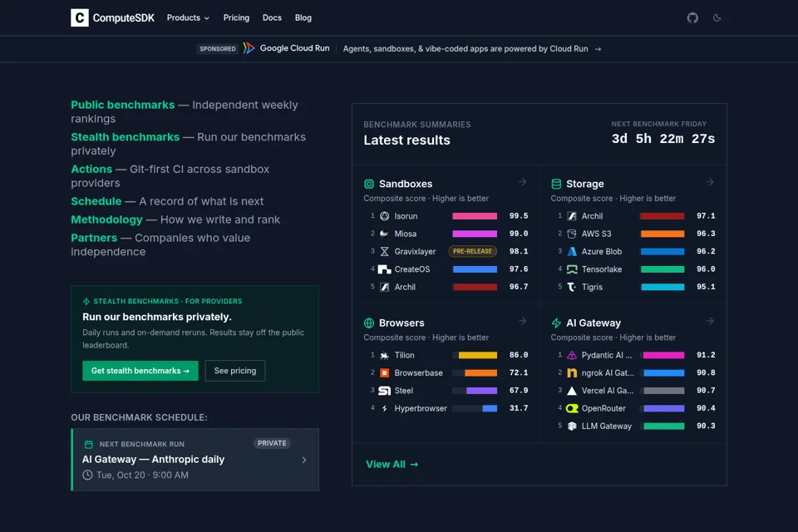The height and width of the screenshot is (532, 798).
Task: Open the Stealth benchmarks link
Action: click(126, 137)
